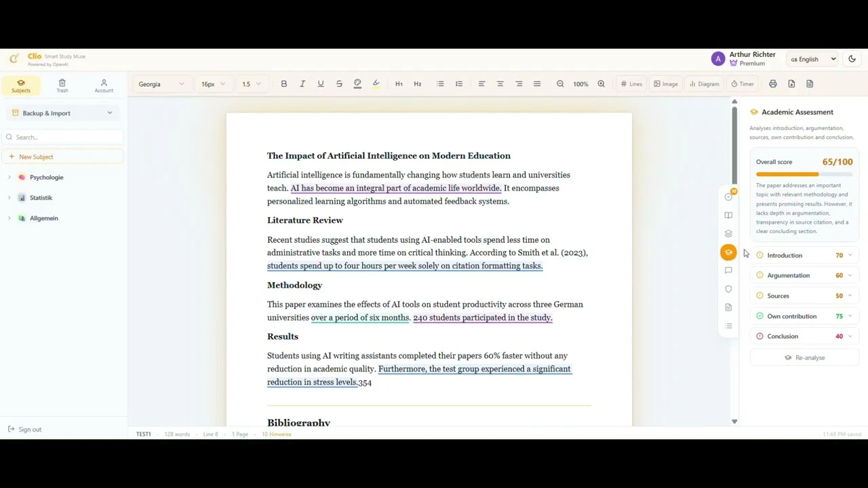The image size is (868, 488).
Task: Select the Academic Assessment graduation cap icon
Action: tap(728, 252)
